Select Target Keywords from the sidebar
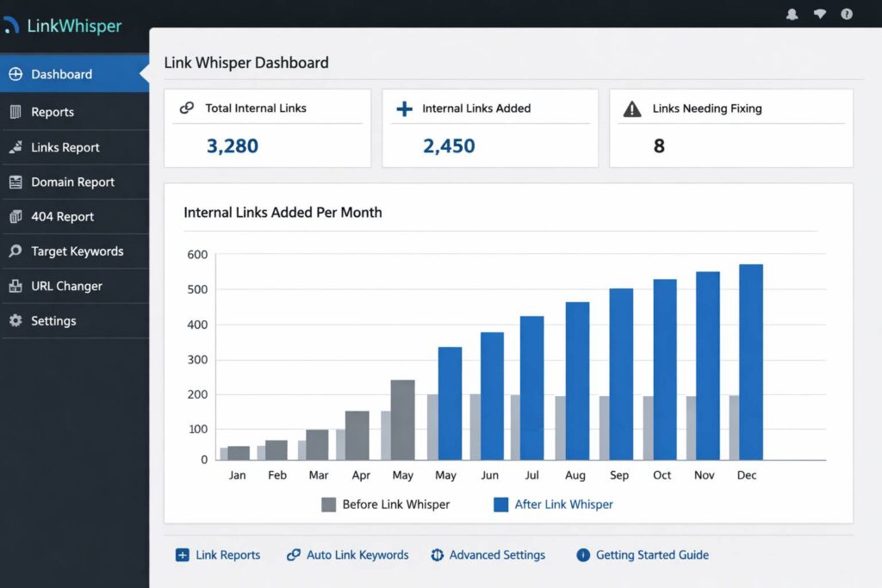 coord(77,251)
